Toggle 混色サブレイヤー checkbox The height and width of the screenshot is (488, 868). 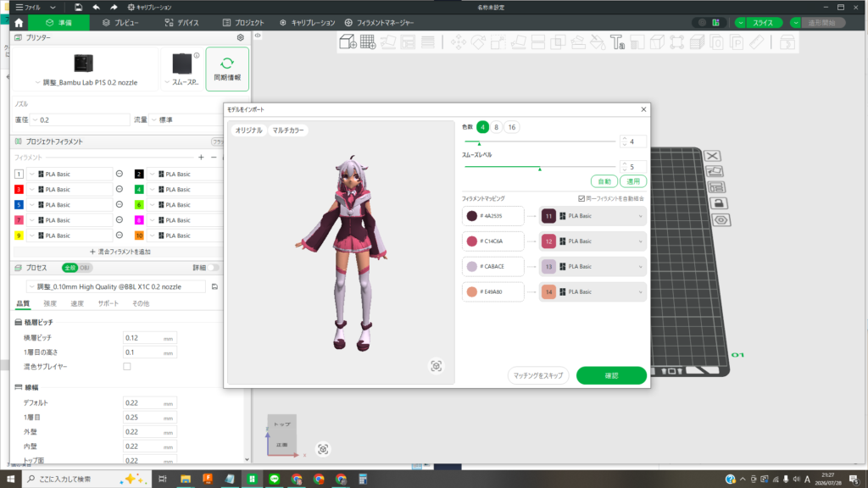click(x=127, y=366)
